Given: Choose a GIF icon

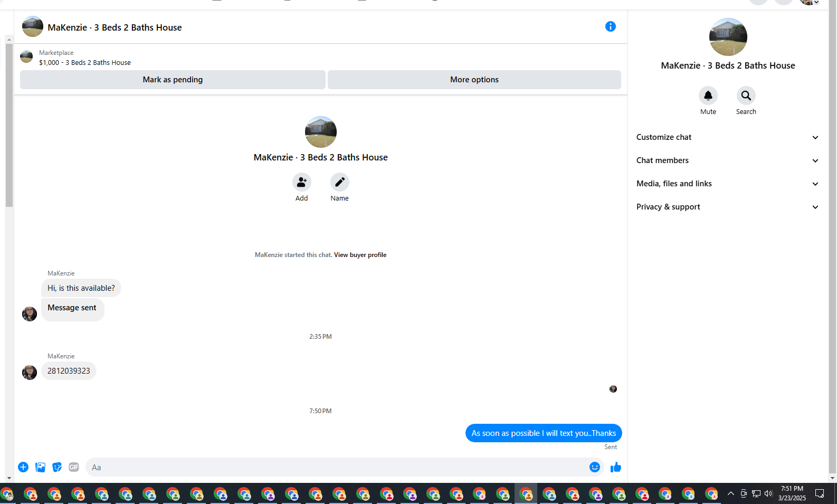Looking at the screenshot, I should point(74,467).
